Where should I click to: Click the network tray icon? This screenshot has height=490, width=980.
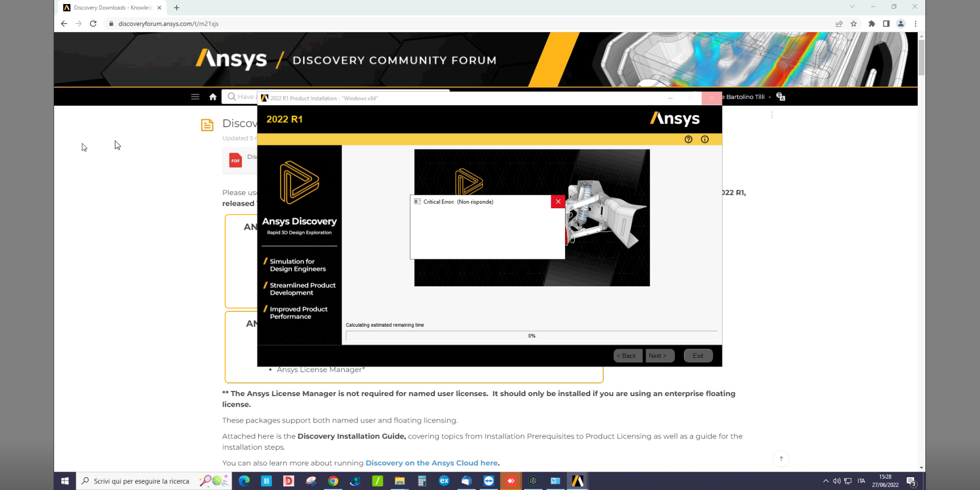(848, 481)
